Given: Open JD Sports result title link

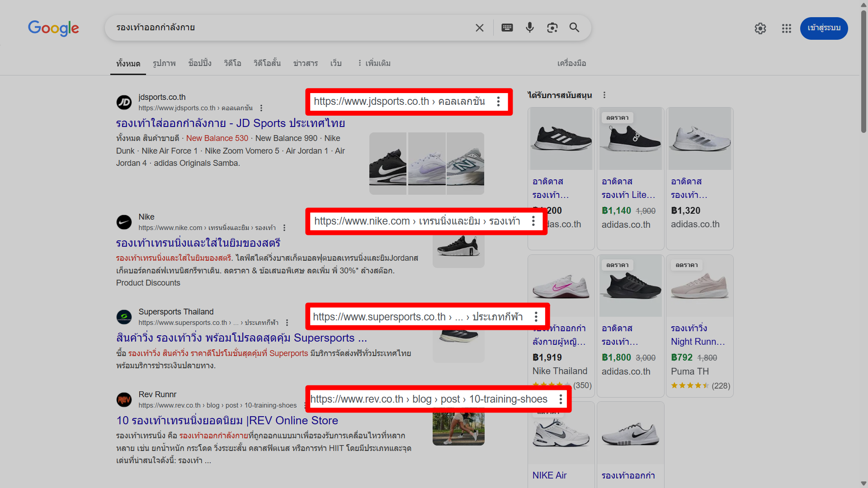Looking at the screenshot, I should [x=231, y=123].
